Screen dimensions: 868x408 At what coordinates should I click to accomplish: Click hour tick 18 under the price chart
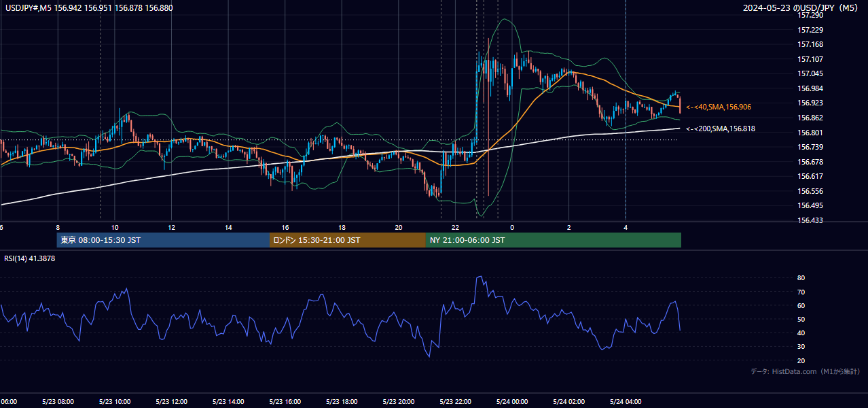tap(342, 228)
